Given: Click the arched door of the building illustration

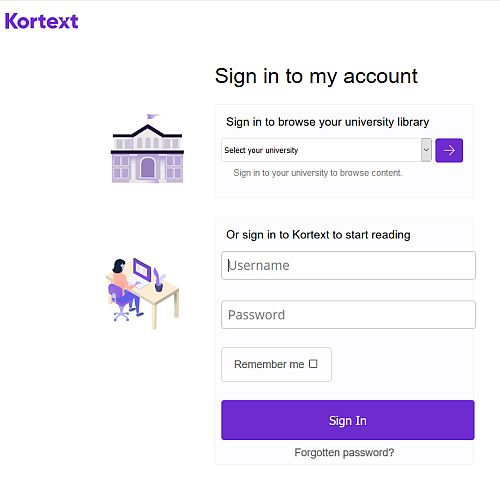Looking at the screenshot, I should point(147,168).
